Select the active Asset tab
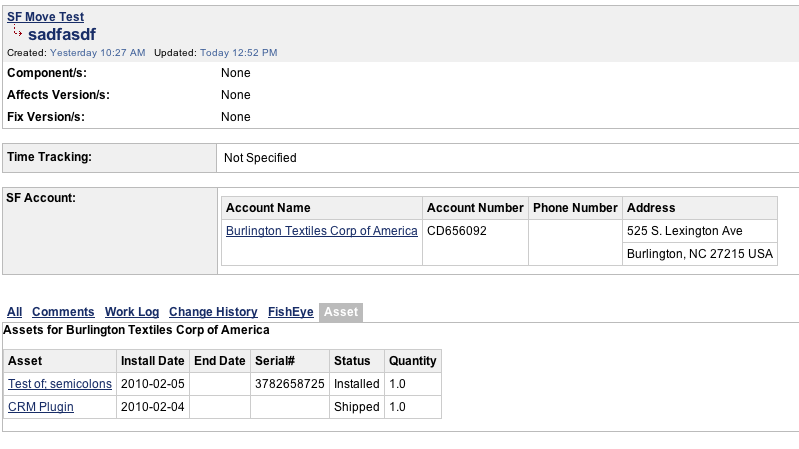The image size is (799, 449). pos(341,312)
